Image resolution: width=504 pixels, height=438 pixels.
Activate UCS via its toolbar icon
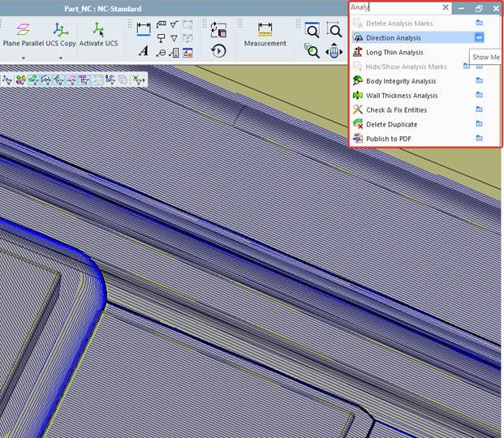point(98,29)
